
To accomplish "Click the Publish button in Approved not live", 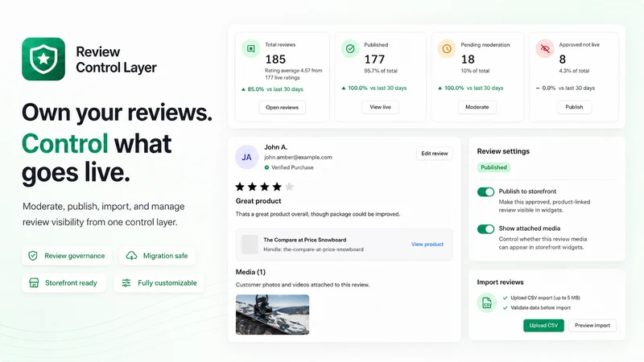I will (x=574, y=107).
